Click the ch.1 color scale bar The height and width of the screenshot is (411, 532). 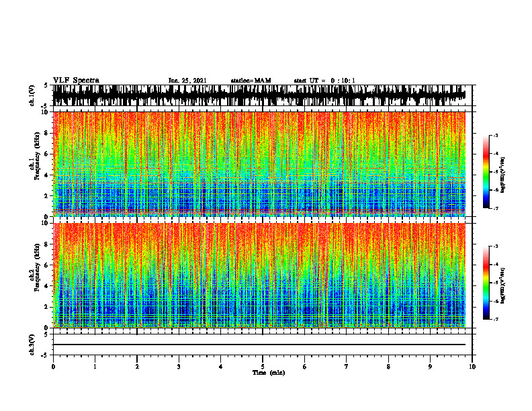tap(486, 172)
